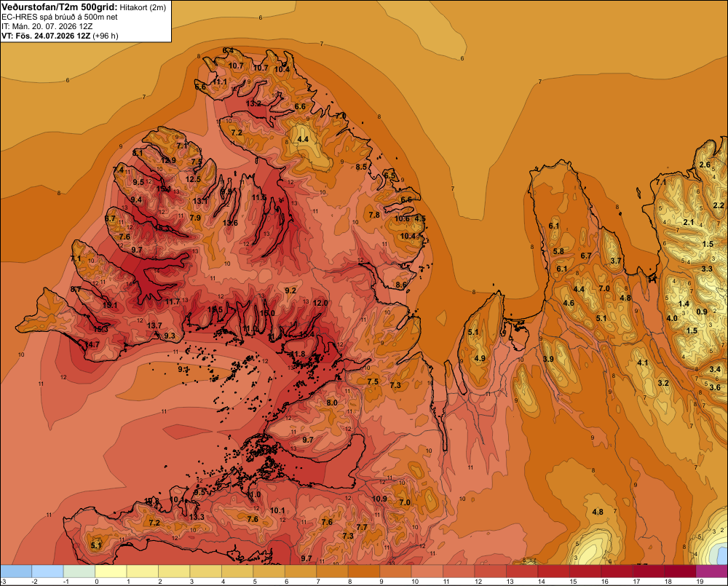Click the temperature value '1.4'
The image size is (728, 586).
(684, 304)
